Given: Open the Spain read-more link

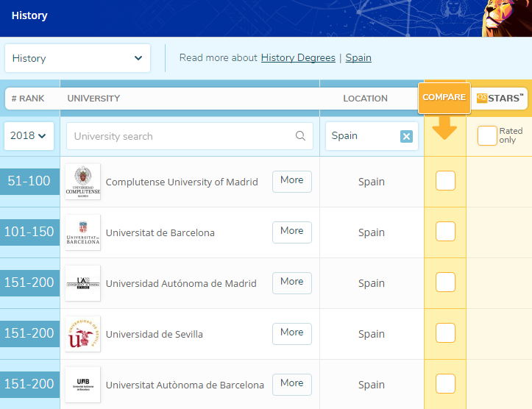Looking at the screenshot, I should (358, 58).
